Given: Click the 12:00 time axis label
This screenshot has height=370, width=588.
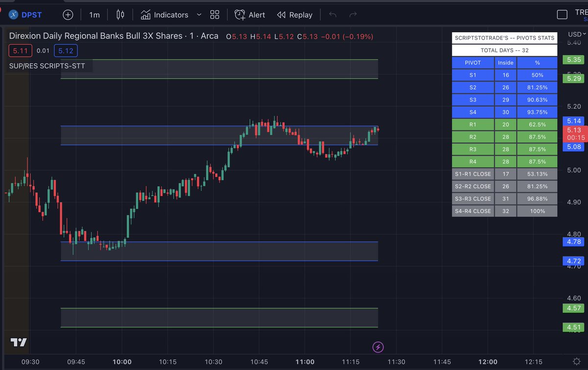Looking at the screenshot, I should 488,362.
